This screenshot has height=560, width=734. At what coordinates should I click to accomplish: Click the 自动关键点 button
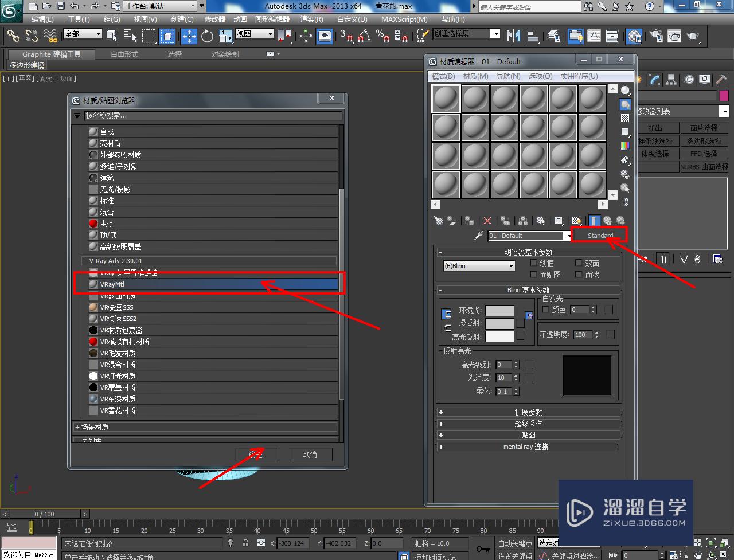(515, 543)
